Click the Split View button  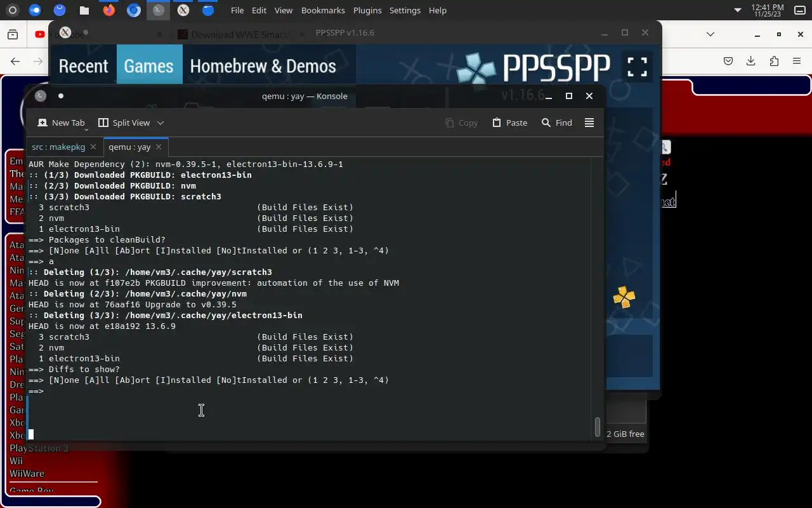[x=124, y=123]
